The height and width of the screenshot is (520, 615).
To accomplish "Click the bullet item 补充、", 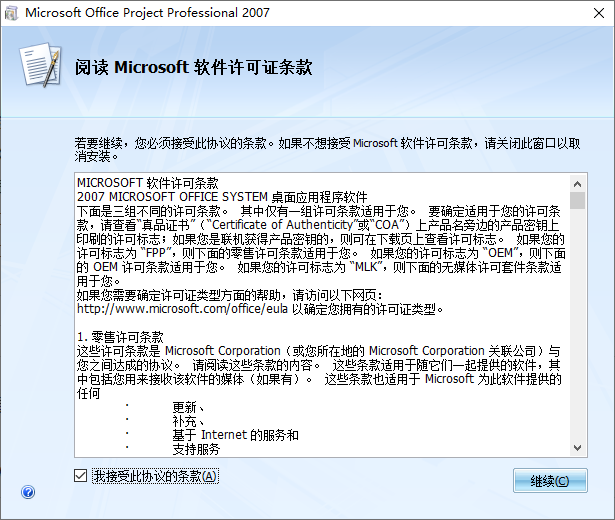I will 188,421.
